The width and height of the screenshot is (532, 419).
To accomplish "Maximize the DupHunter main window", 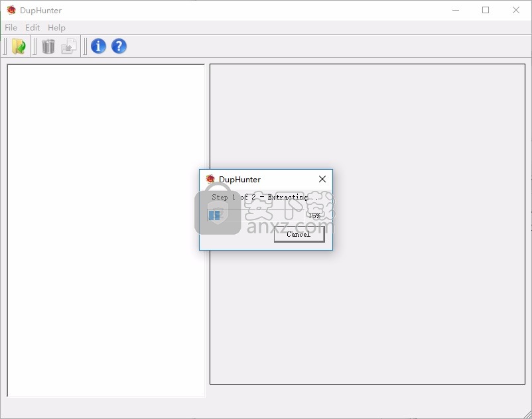I will coord(486,10).
